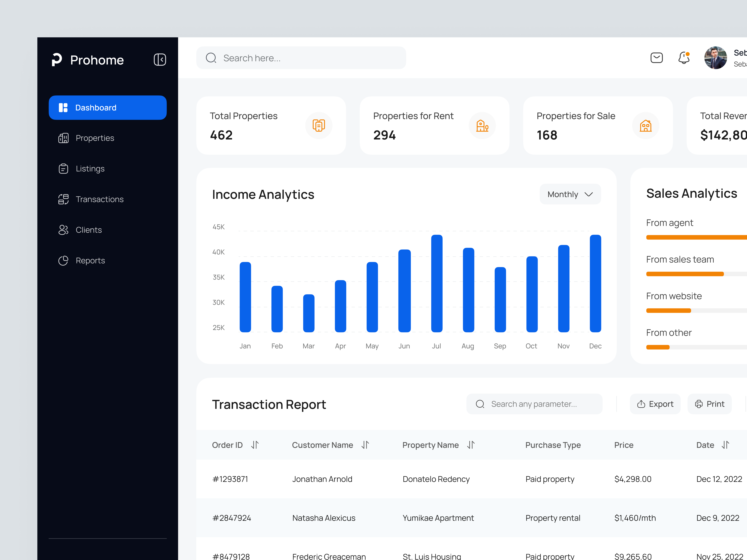
Task: Select the Clients sidebar icon
Action: [63, 230]
